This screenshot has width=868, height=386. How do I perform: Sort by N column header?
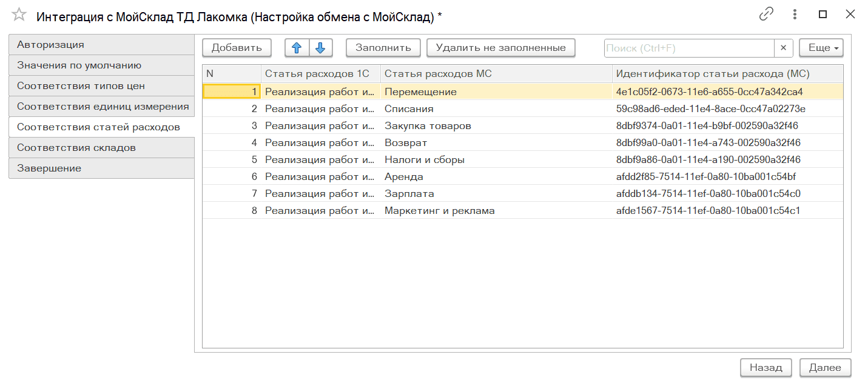[x=232, y=73]
